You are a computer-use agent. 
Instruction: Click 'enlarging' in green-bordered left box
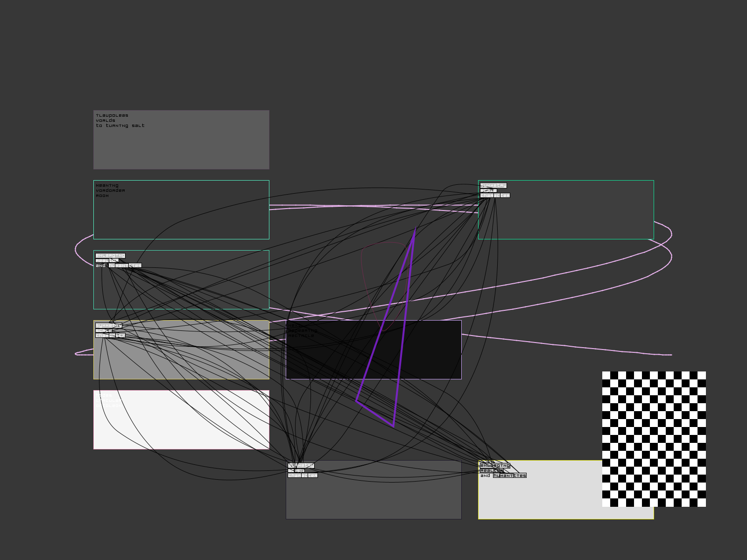click(x=110, y=255)
